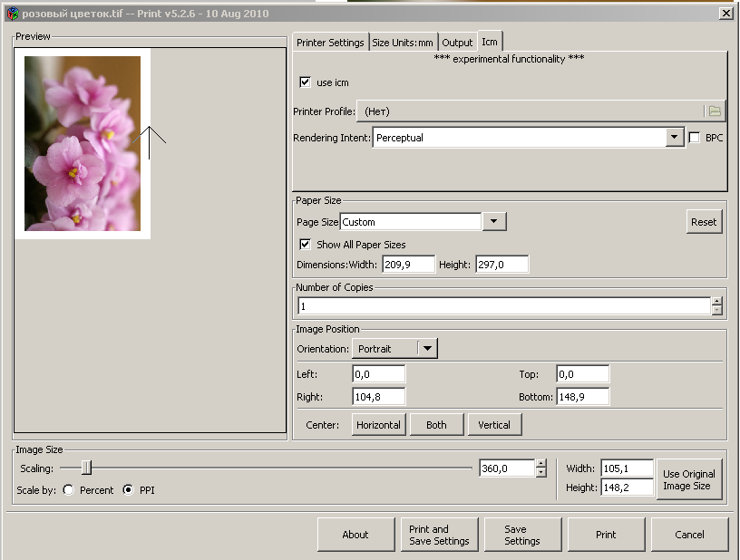This screenshot has width=740, height=560.
Task: Decrease the scaling value with the down spinner arrow
Action: click(541, 472)
